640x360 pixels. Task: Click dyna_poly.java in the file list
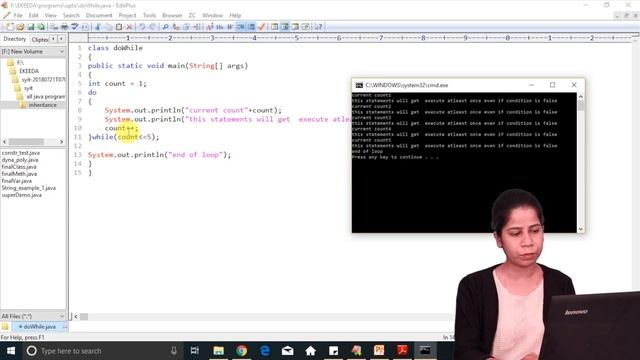click(x=20, y=160)
